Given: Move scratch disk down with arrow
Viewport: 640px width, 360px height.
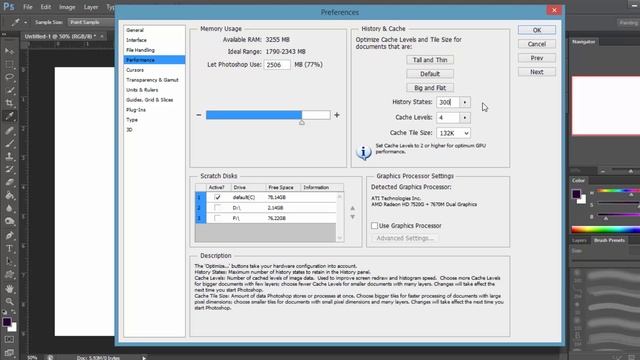Looking at the screenshot, I should [x=353, y=217].
